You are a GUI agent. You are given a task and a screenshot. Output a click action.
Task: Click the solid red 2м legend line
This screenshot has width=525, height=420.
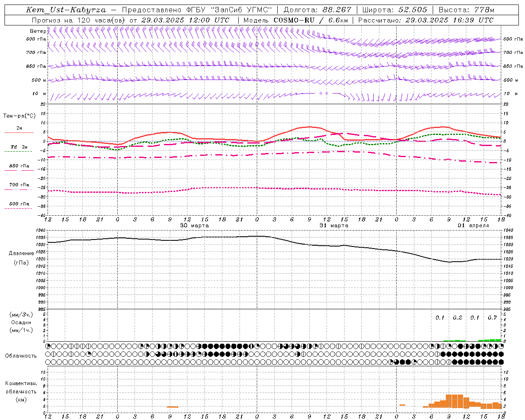[19, 132]
